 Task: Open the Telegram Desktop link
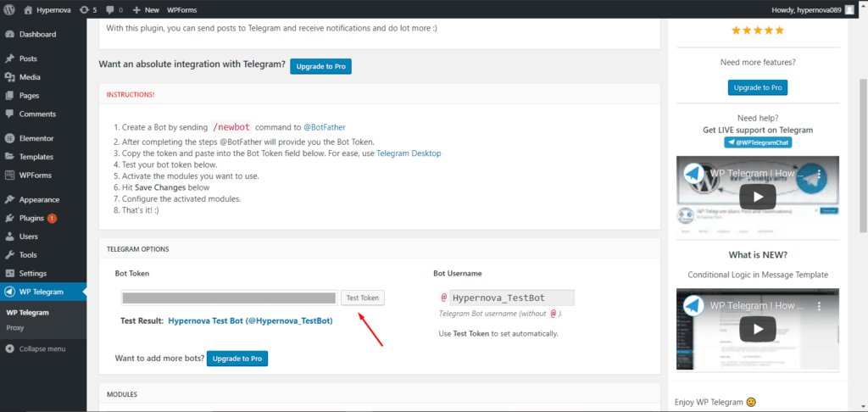[409, 153]
